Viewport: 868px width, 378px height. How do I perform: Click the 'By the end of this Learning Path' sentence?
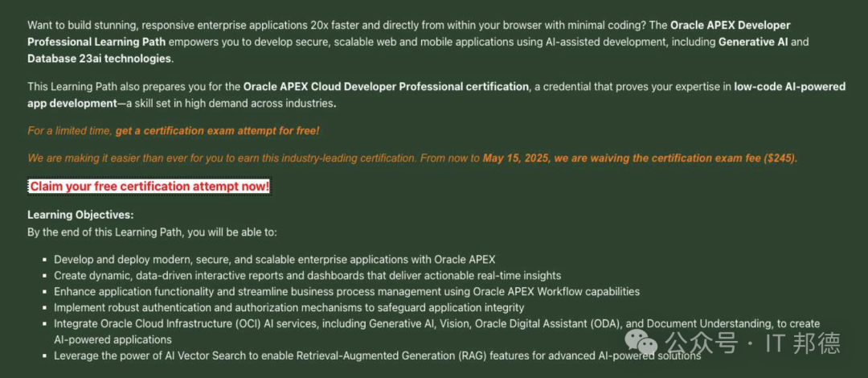click(152, 232)
